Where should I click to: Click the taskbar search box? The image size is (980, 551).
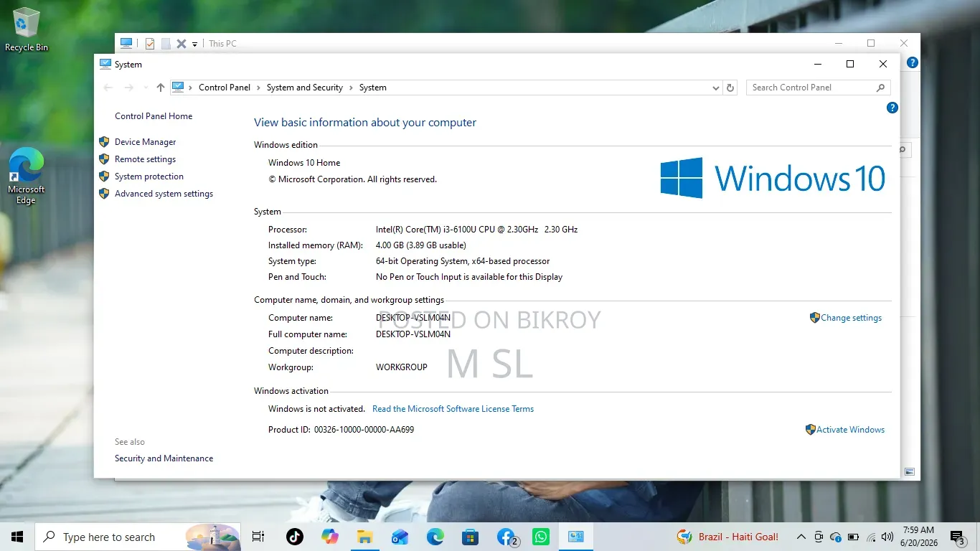tap(139, 537)
